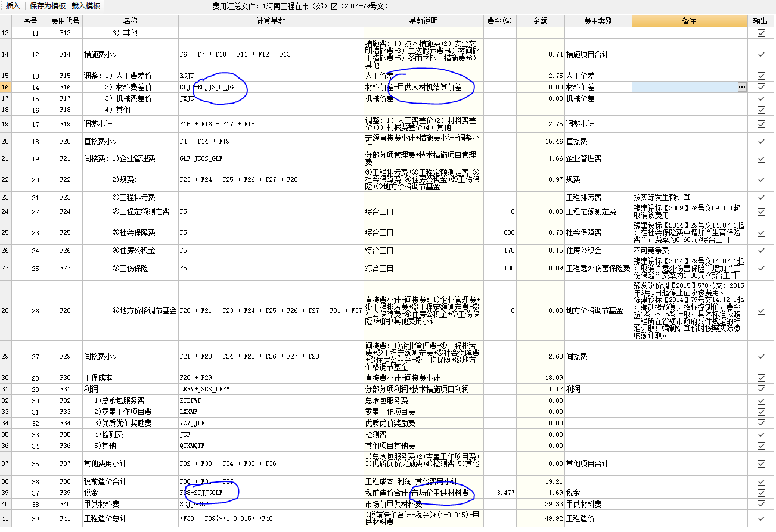The width and height of the screenshot is (776, 532).
Task: Select the rate cell 808
Action: coord(499,232)
